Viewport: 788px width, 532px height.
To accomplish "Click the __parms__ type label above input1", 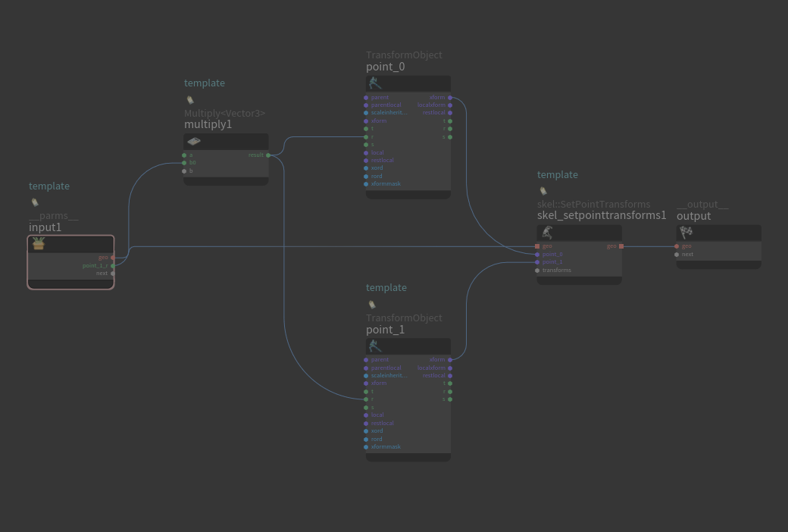I will pos(54,216).
